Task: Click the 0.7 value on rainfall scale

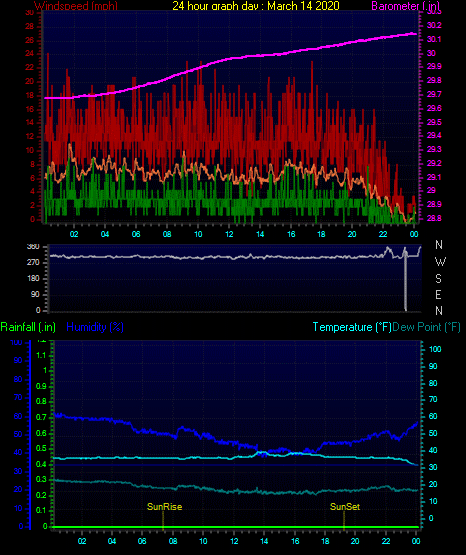Action: [41, 417]
